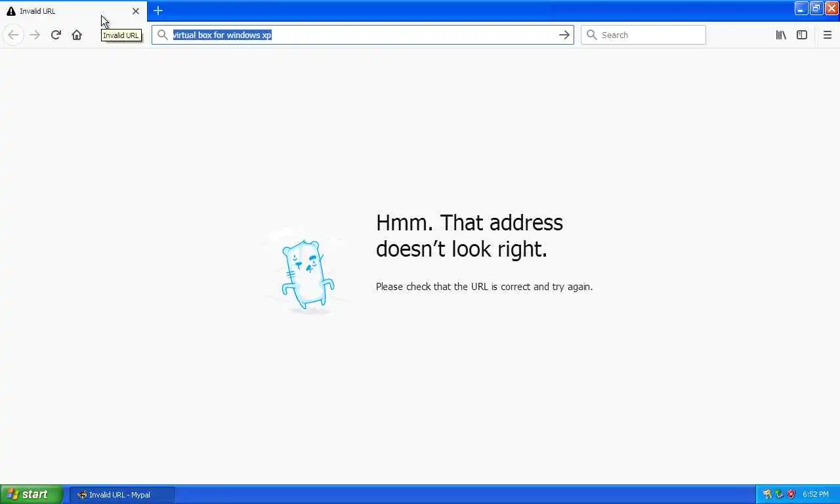
Task: Select Invalid URL - Mypal taskbar button
Action: [122, 495]
